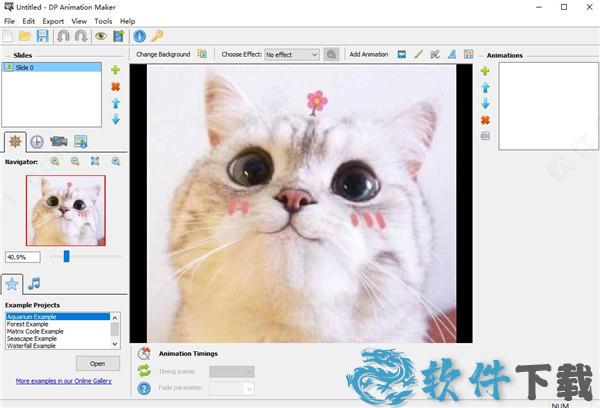The height and width of the screenshot is (408, 600).
Task: Open the File menu
Action: [9, 21]
